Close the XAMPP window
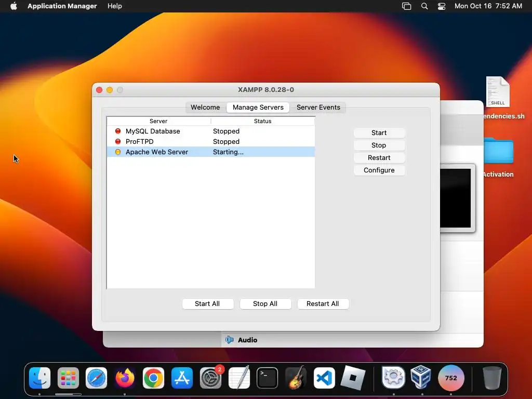532x399 pixels. 99,90
